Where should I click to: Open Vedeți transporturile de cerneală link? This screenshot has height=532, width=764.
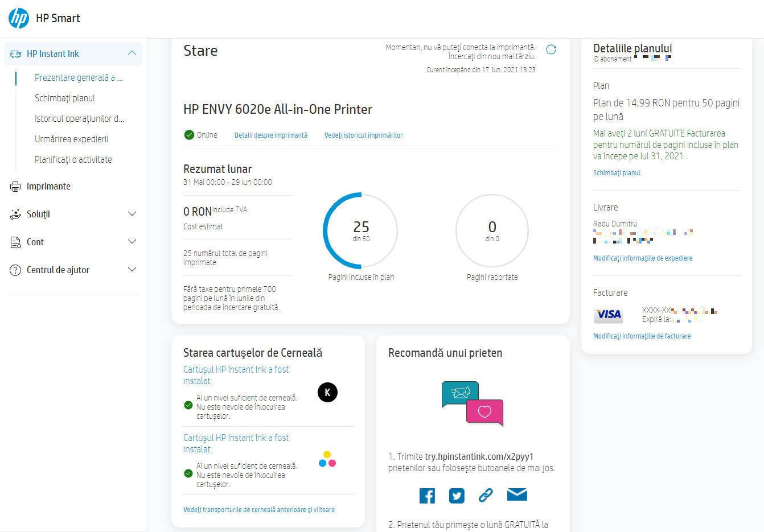pos(259,510)
